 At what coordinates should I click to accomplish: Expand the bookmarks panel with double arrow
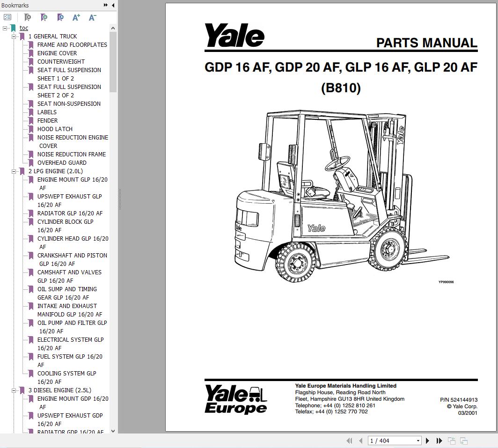(105, 5)
